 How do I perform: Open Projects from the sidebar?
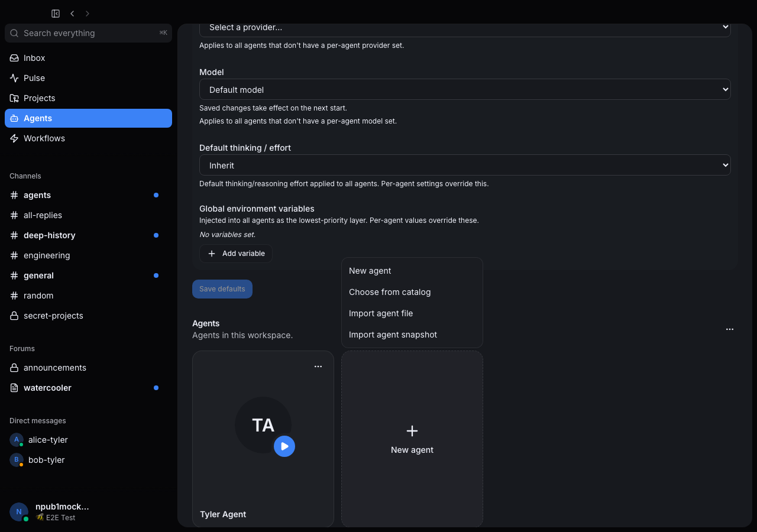coord(88,98)
